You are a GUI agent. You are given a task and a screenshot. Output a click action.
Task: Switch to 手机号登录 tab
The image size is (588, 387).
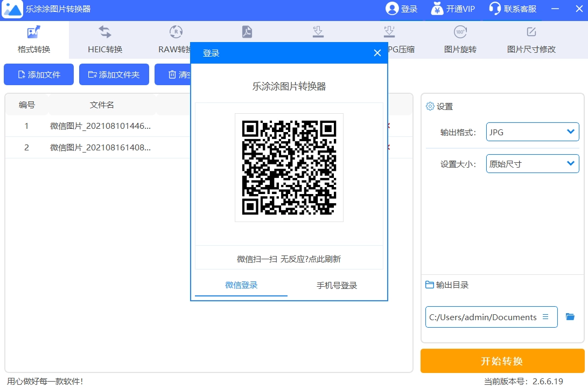pos(337,285)
